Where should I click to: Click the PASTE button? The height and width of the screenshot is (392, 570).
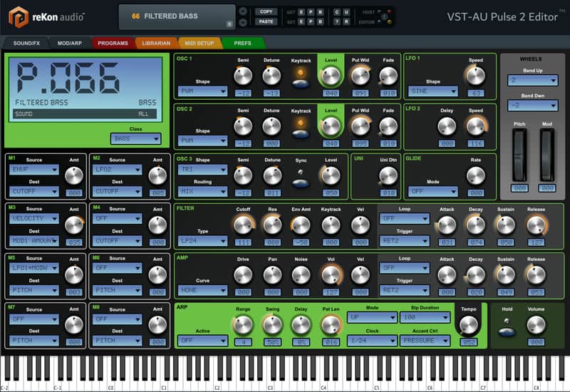pyautogui.click(x=266, y=22)
